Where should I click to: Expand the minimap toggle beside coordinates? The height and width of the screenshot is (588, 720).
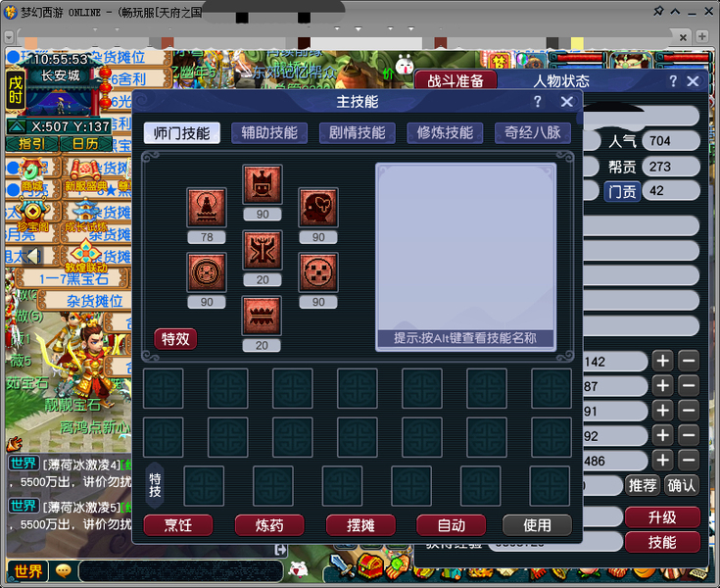tap(17, 126)
